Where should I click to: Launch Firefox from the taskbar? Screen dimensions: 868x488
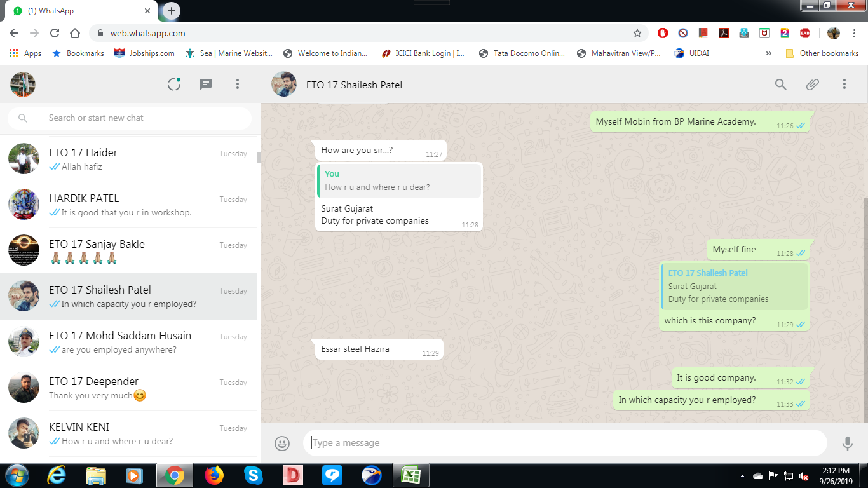pos(214,475)
